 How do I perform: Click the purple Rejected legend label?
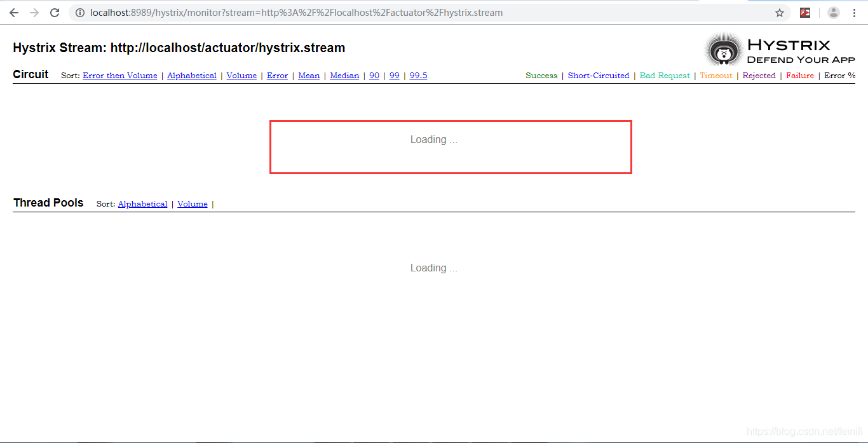[759, 76]
